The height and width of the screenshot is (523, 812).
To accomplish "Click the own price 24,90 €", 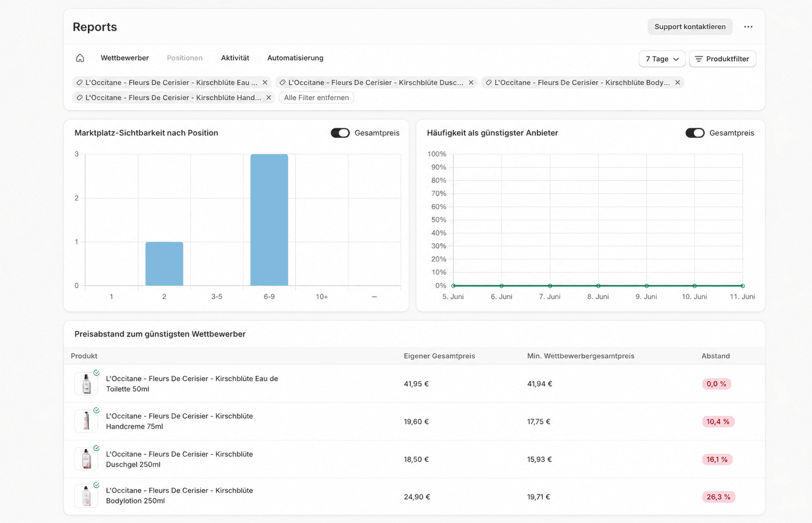I will pyautogui.click(x=417, y=497).
